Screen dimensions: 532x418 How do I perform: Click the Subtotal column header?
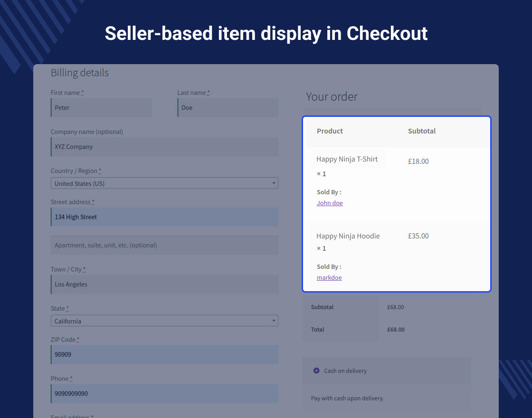[422, 131]
